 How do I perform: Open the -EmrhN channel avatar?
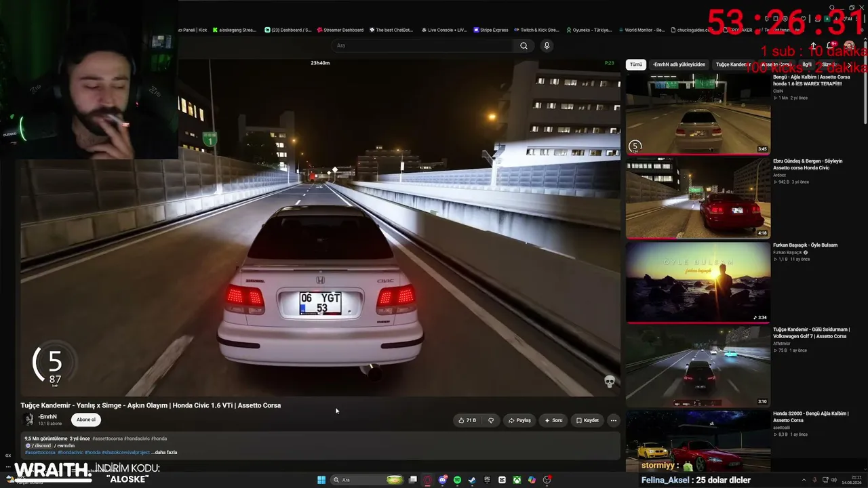pyautogui.click(x=28, y=420)
